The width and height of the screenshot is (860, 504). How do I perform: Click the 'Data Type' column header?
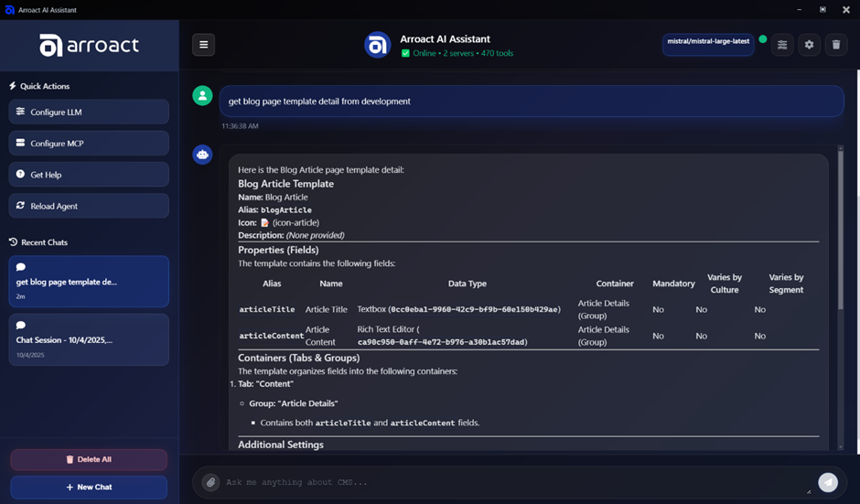tap(467, 284)
